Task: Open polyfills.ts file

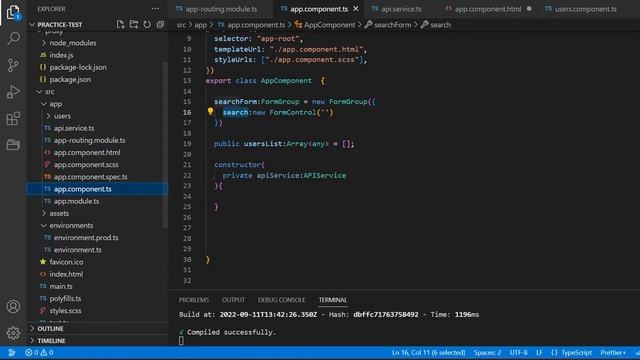Action: [65, 299]
